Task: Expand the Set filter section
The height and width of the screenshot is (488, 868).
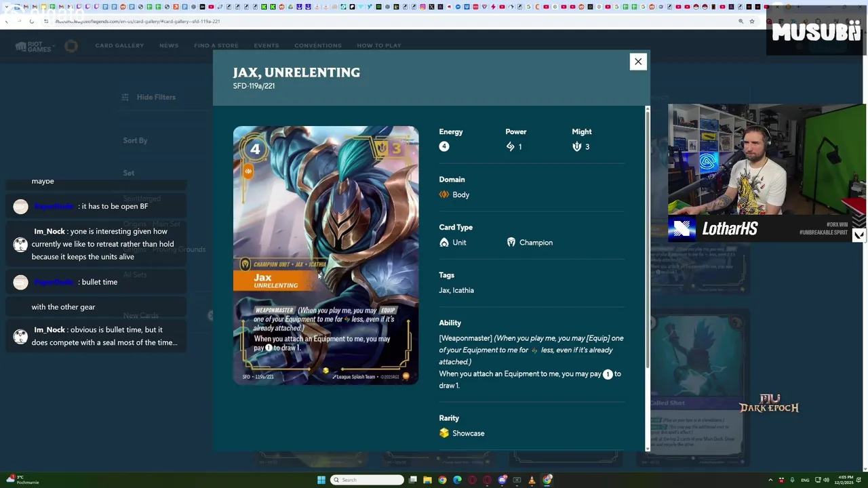Action: (x=129, y=173)
